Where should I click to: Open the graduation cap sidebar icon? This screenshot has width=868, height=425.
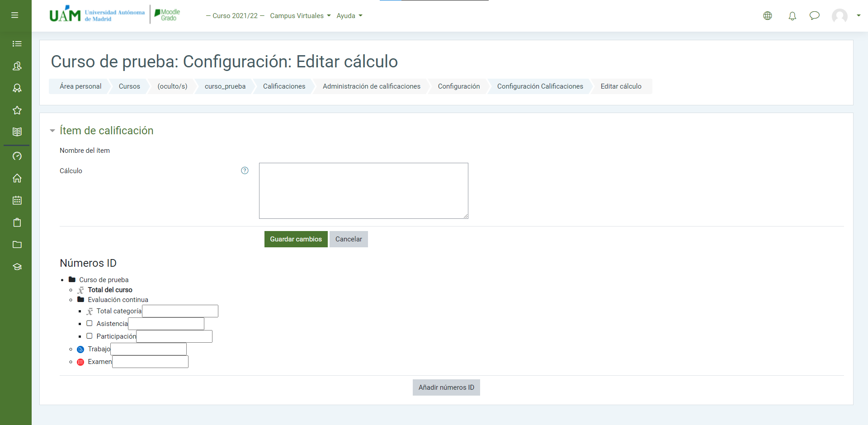point(17,267)
